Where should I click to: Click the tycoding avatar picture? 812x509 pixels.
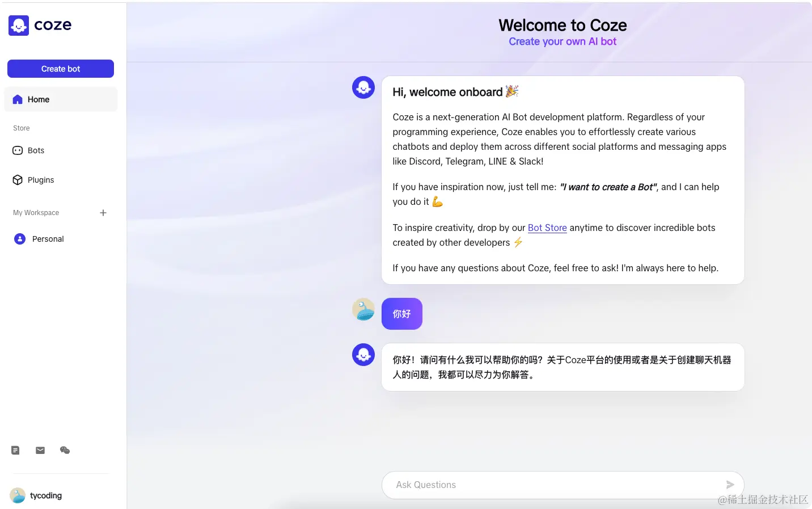click(18, 495)
